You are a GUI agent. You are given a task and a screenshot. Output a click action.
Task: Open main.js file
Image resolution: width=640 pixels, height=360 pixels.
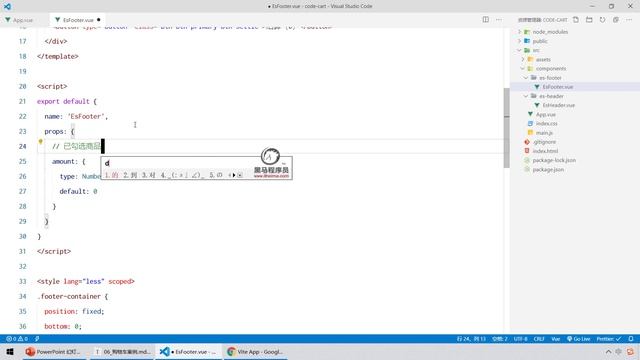544,133
